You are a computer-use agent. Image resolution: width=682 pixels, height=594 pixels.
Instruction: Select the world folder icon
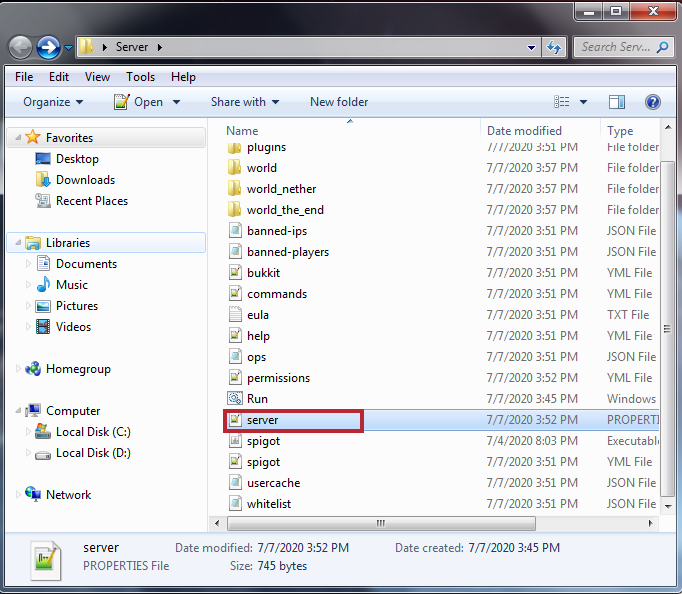tap(234, 167)
